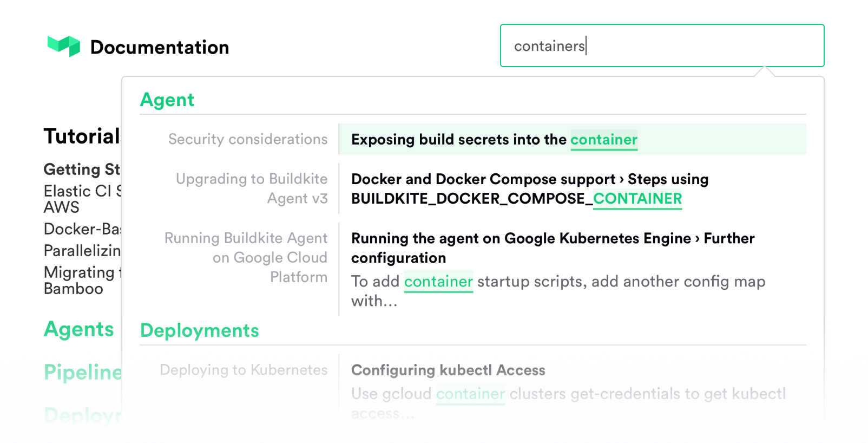
Task: Go to the Getting Started sidebar link
Action: pos(82,170)
